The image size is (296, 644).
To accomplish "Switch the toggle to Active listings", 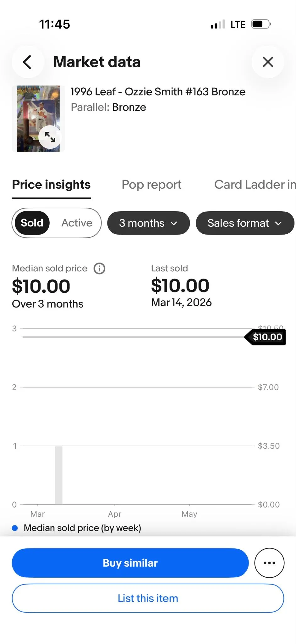I will (77, 223).
